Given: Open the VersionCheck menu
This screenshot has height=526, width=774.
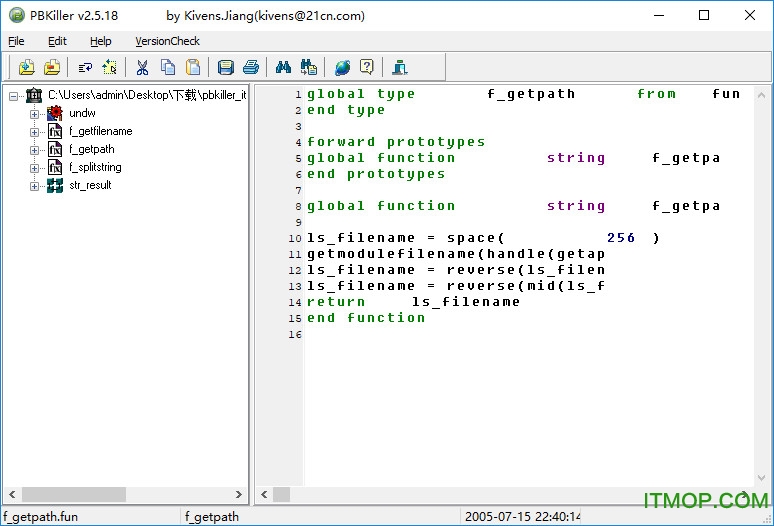Looking at the screenshot, I should (167, 41).
